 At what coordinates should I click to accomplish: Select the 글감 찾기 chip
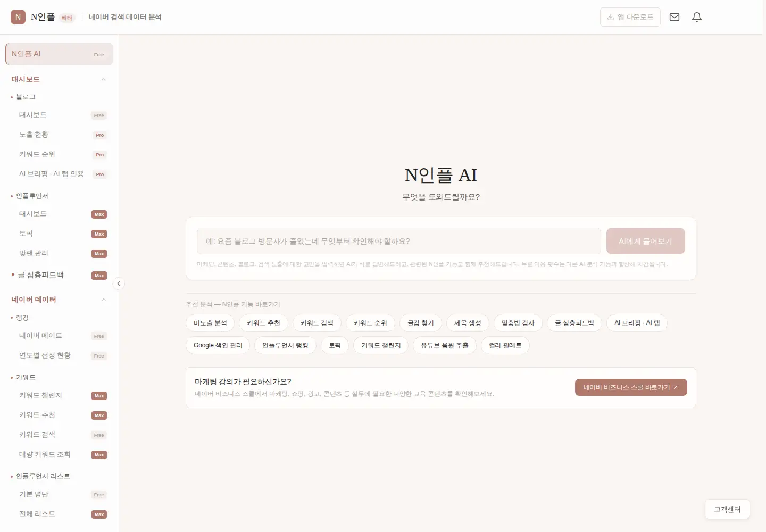(x=421, y=323)
